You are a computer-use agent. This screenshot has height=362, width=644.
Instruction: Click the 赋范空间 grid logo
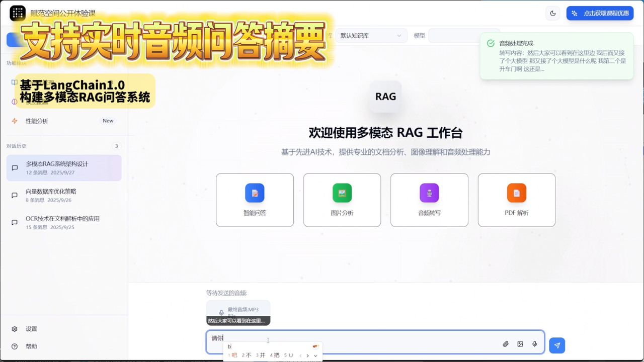pyautogui.click(x=18, y=13)
